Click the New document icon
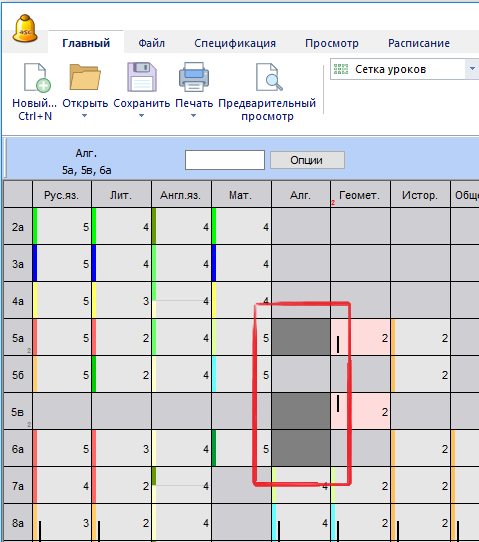The width and height of the screenshot is (479, 542). pyautogui.click(x=37, y=77)
